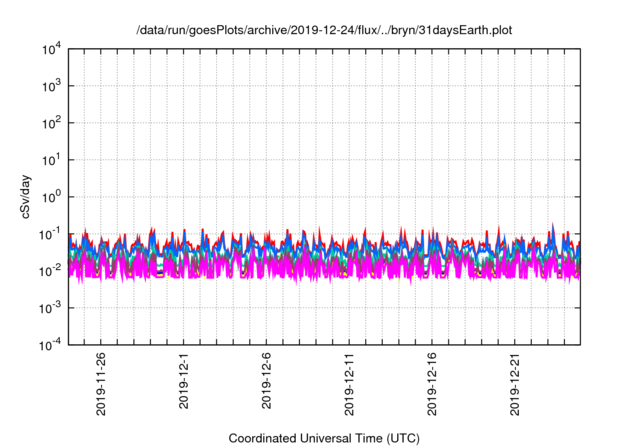
Task: Click the tallest blue spike after 2019-12-21
Action: point(553,226)
